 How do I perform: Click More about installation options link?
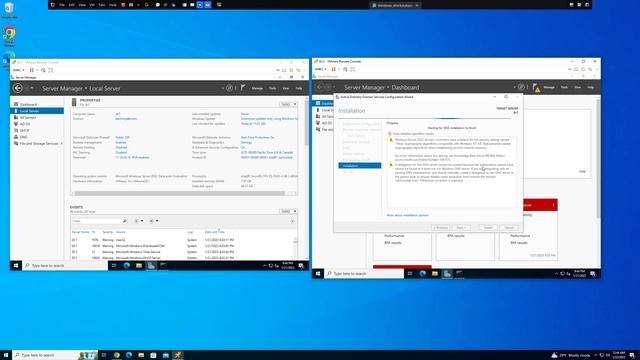point(407,215)
